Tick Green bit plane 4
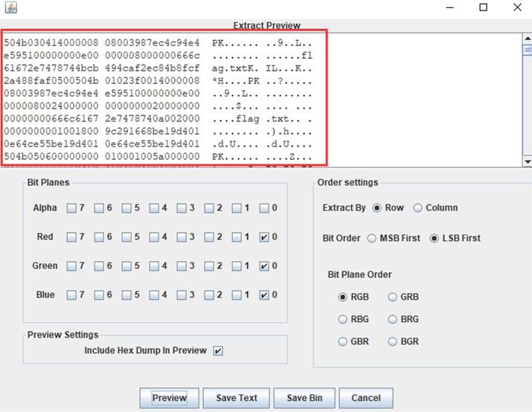532x412 pixels. point(154,265)
